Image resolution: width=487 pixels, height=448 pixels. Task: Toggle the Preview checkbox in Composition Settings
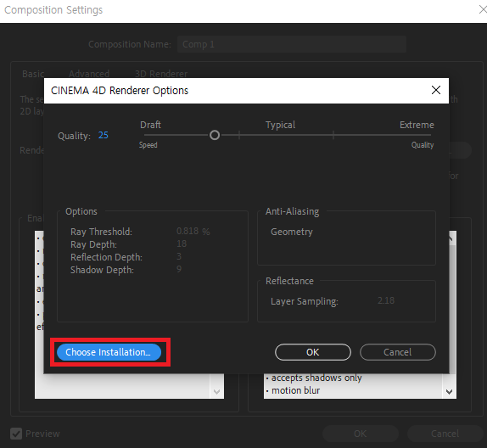(16, 434)
